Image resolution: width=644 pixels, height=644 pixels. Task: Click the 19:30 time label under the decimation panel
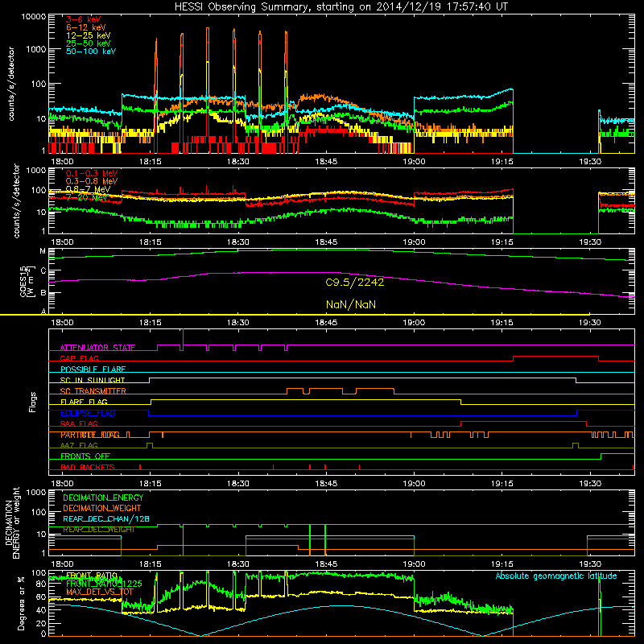click(x=590, y=564)
